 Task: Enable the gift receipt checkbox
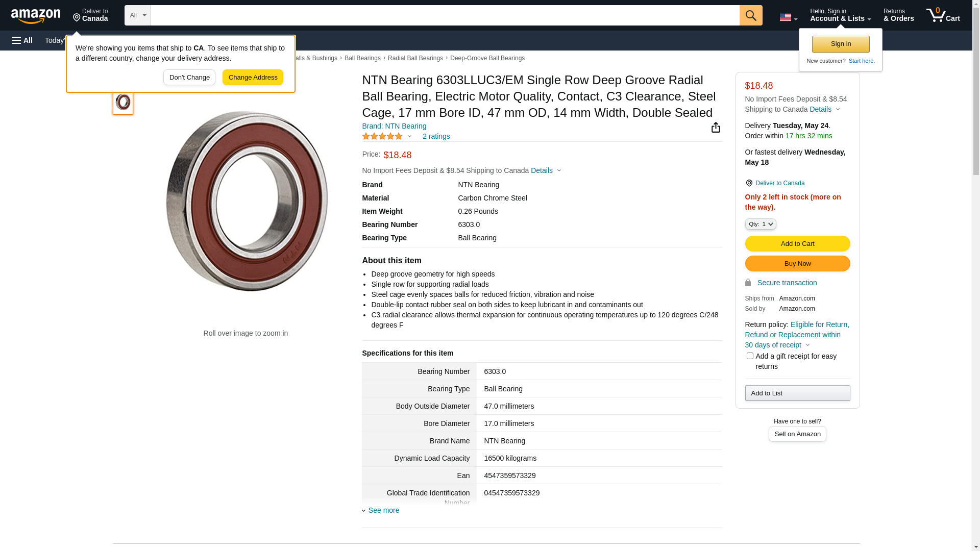tap(750, 356)
